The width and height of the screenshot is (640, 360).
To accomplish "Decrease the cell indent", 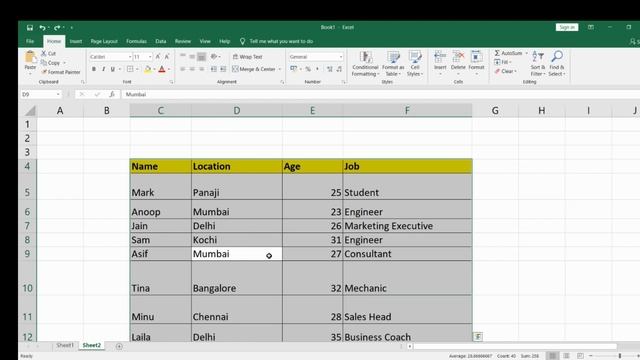I will coord(214,69).
